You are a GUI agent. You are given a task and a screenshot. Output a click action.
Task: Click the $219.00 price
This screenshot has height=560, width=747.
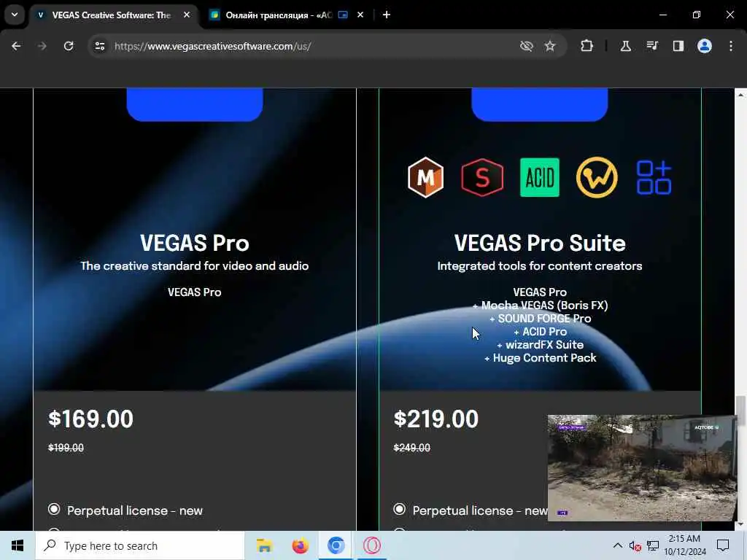coord(436,419)
